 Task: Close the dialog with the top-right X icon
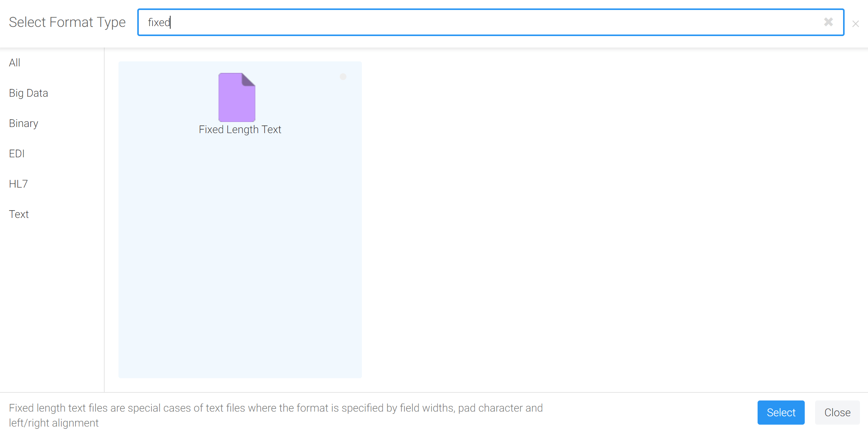click(x=855, y=24)
